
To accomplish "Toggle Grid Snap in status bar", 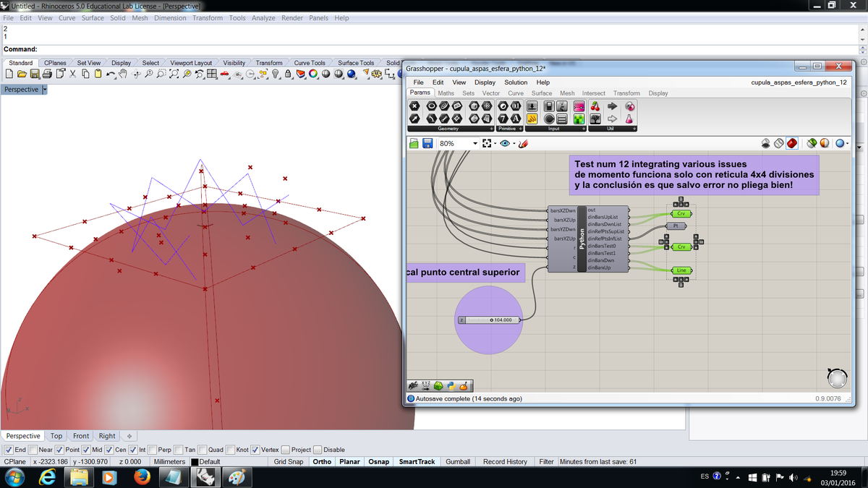I will (289, 461).
